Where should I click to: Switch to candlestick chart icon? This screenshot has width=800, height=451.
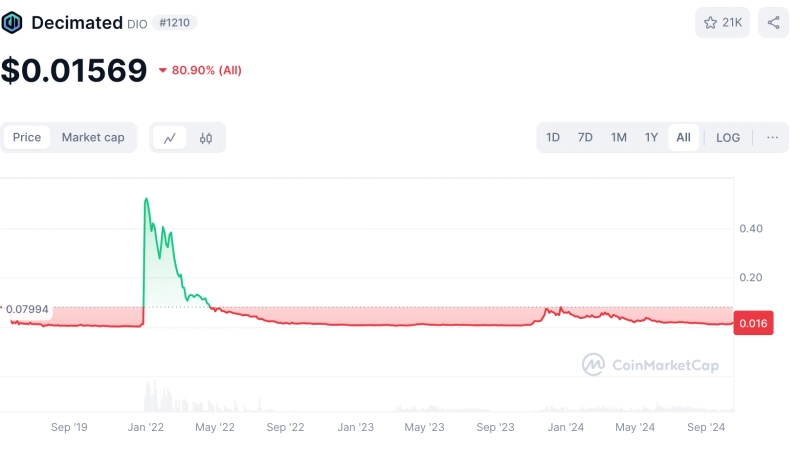[x=206, y=138]
